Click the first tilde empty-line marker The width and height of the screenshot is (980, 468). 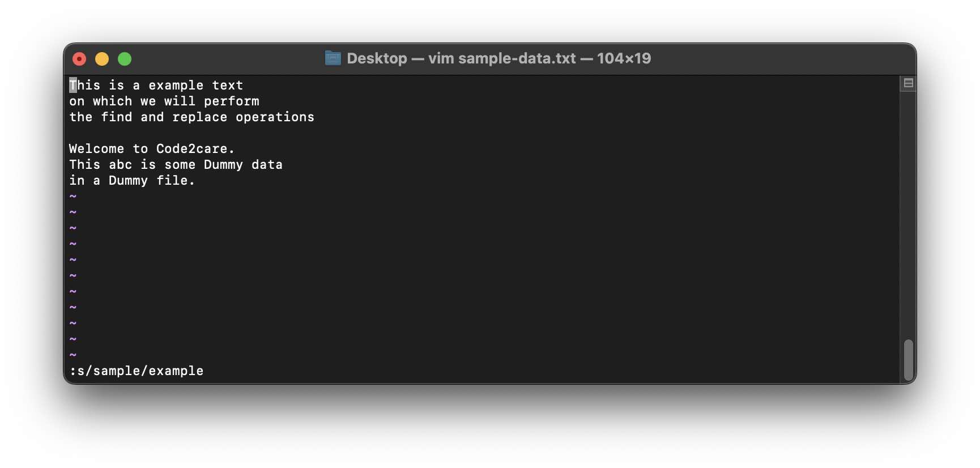(73, 197)
